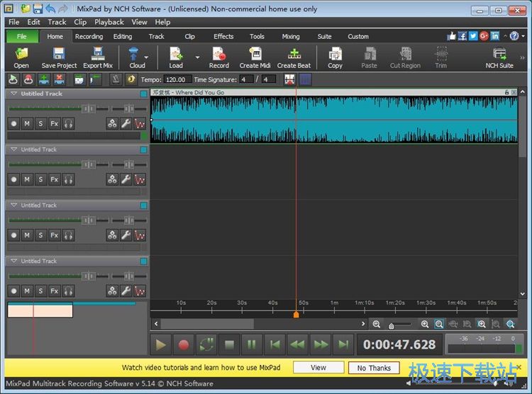Expand the Cloud dropdown arrow
The image size is (532, 394).
(x=147, y=57)
